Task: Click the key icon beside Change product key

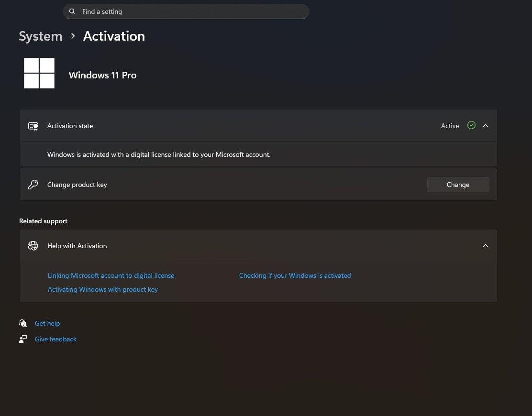Action: pyautogui.click(x=33, y=185)
